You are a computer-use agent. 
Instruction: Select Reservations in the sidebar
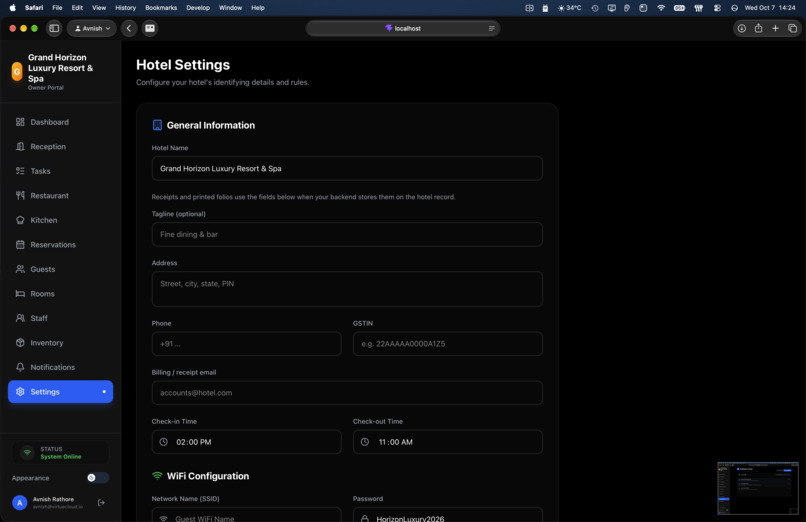(60, 245)
